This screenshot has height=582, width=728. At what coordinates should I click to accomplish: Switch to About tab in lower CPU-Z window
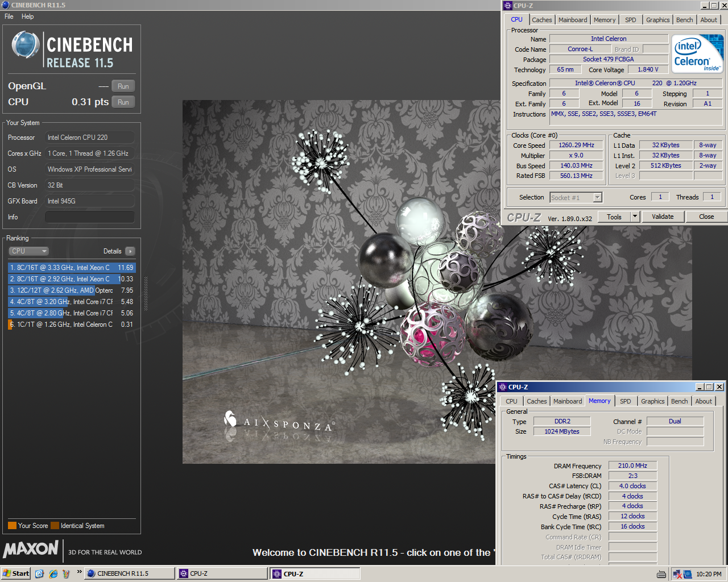tap(704, 401)
